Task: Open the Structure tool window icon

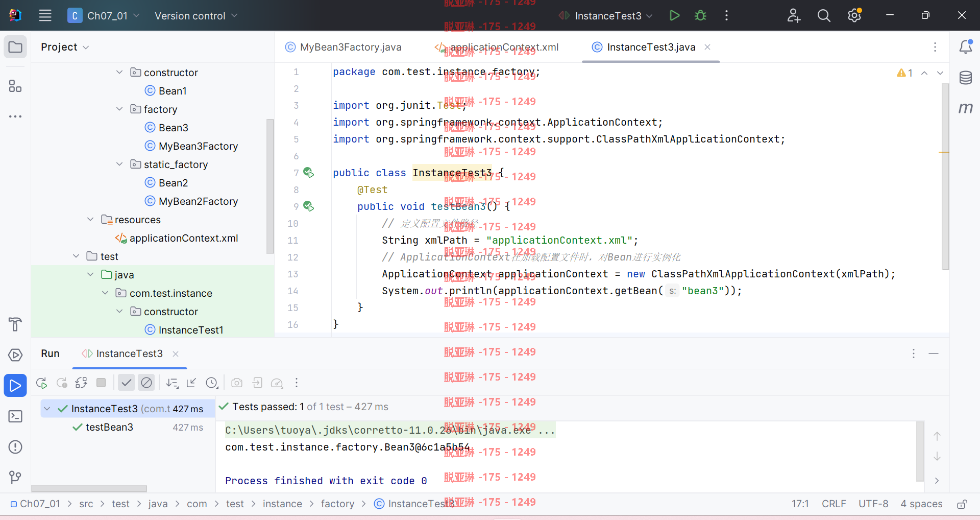Action: pos(15,86)
